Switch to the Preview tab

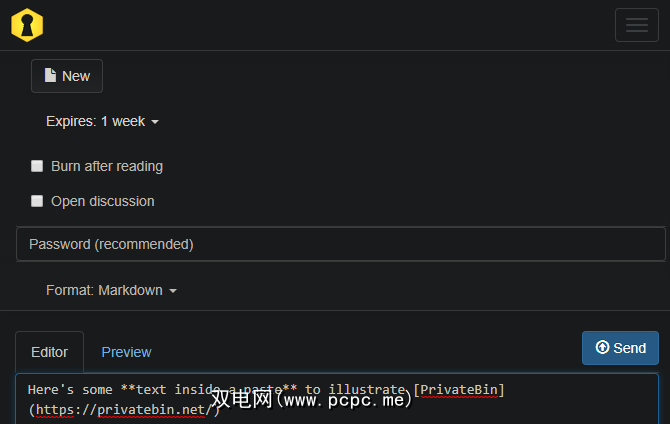pos(127,352)
